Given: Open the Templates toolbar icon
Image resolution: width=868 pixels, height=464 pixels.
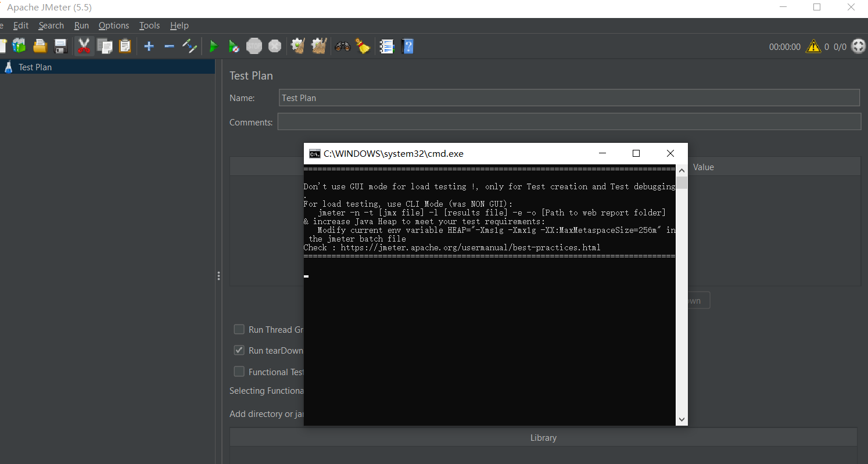Looking at the screenshot, I should (x=19, y=46).
